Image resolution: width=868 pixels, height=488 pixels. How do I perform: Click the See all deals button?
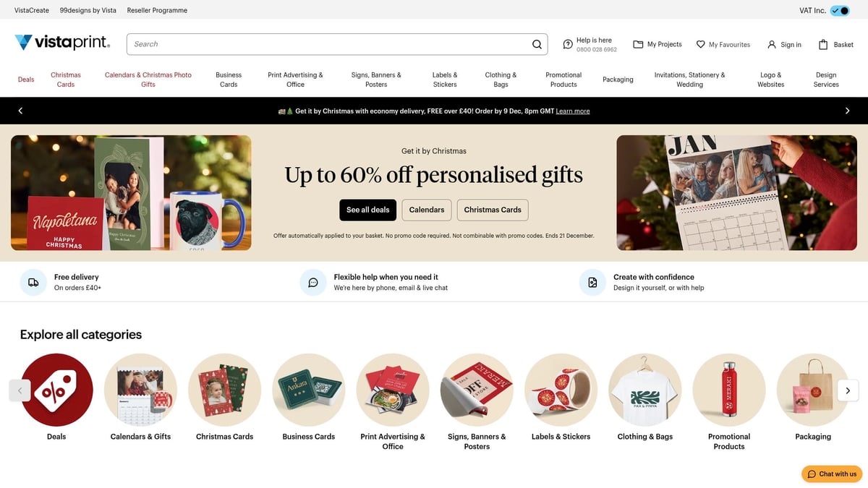(x=367, y=210)
